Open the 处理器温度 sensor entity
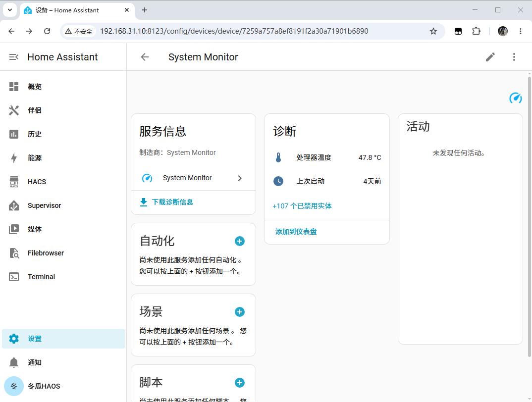The height and width of the screenshot is (402, 532). [327, 158]
